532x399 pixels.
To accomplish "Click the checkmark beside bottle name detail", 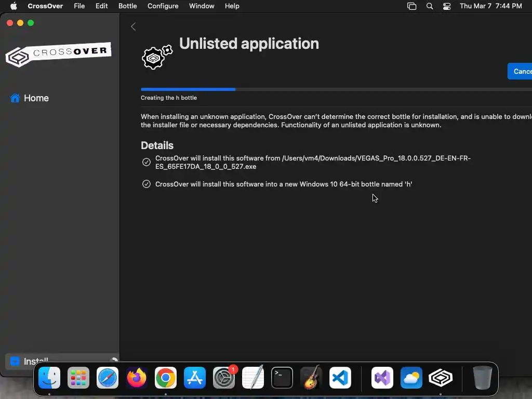I will coord(146,184).
